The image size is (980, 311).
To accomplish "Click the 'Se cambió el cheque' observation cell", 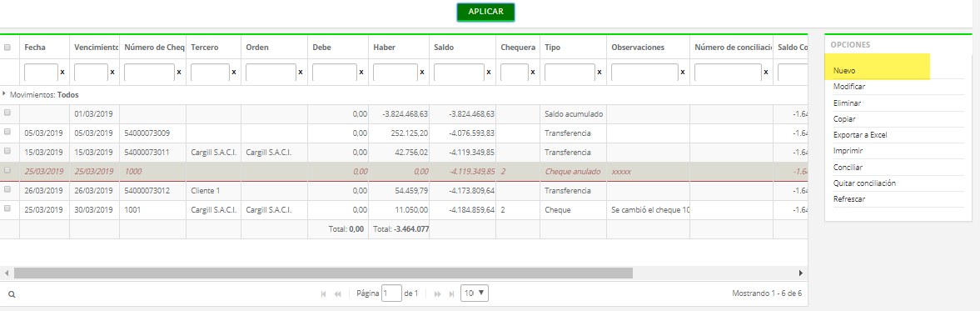I will tap(648, 209).
